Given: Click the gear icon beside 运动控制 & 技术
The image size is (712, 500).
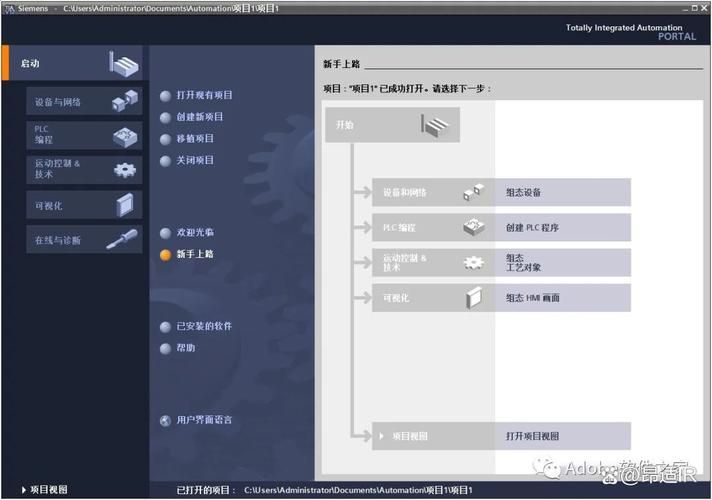Looking at the screenshot, I should pos(125,170).
